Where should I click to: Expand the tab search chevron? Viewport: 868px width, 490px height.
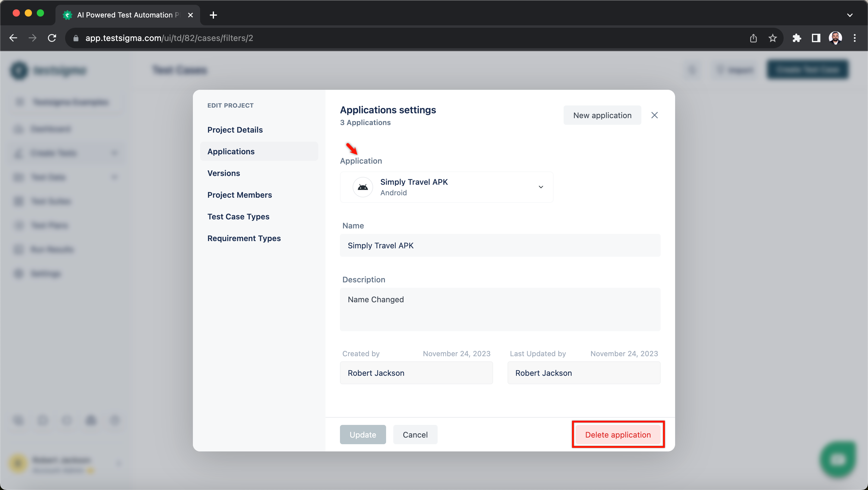click(850, 15)
